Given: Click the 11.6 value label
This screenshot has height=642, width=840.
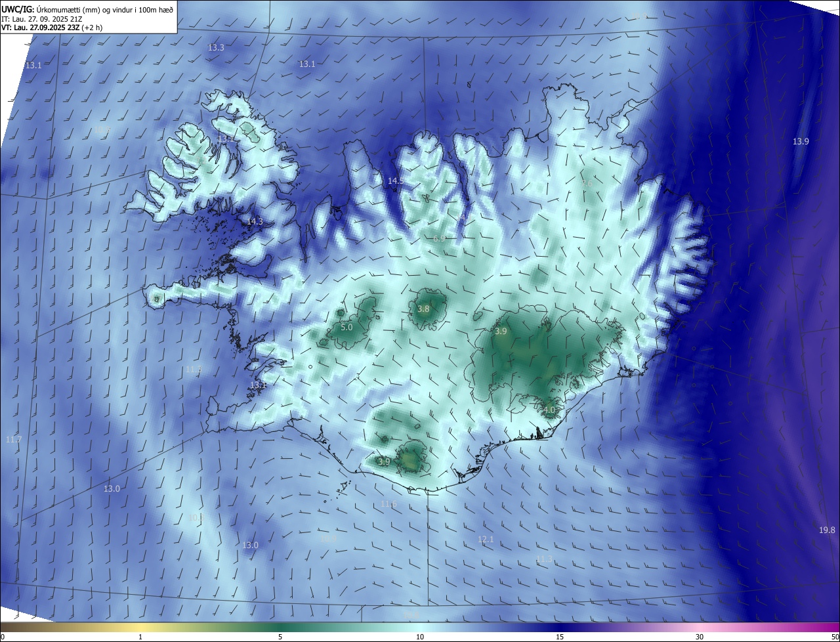Looking at the screenshot, I should pyautogui.click(x=388, y=504).
